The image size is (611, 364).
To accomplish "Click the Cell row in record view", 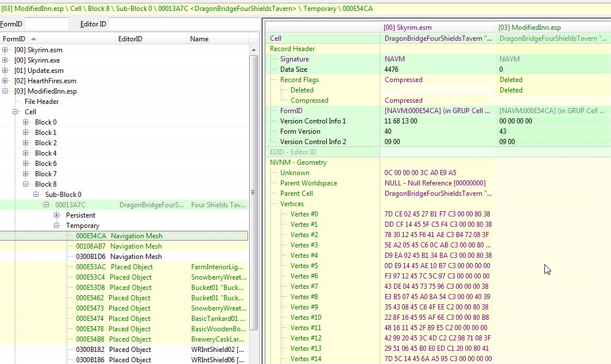I will click(x=438, y=38).
